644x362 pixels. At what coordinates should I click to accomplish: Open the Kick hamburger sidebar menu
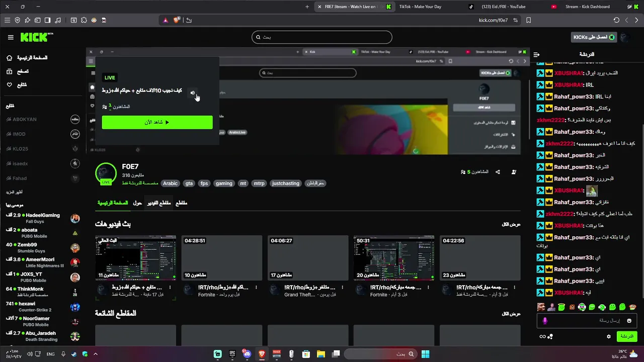(11, 37)
